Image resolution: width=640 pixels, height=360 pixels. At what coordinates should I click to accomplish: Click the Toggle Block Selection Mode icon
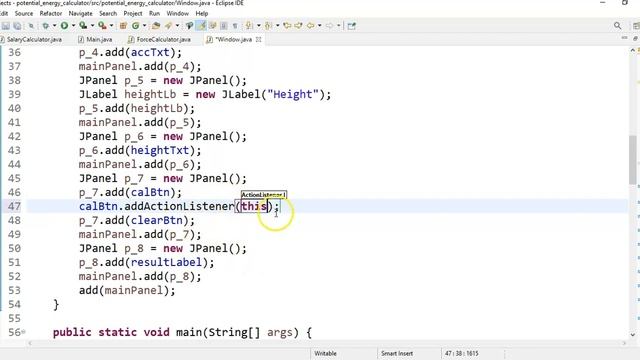pyautogui.click(x=224, y=26)
